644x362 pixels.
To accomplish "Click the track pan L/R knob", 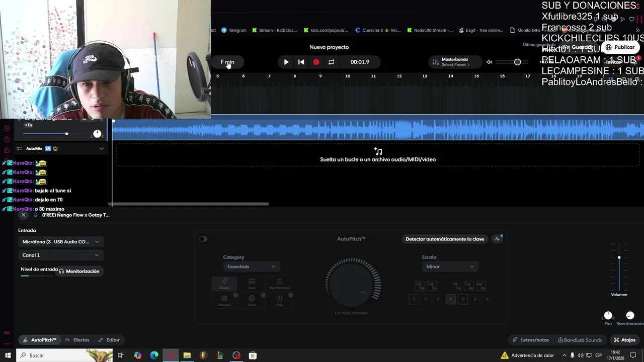I will 97,134.
